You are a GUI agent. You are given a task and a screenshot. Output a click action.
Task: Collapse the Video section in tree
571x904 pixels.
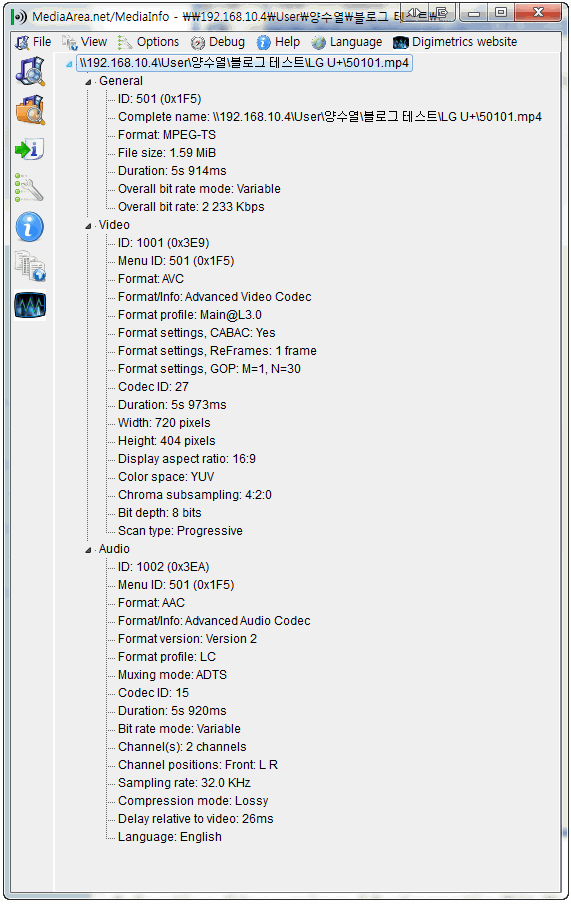point(88,226)
